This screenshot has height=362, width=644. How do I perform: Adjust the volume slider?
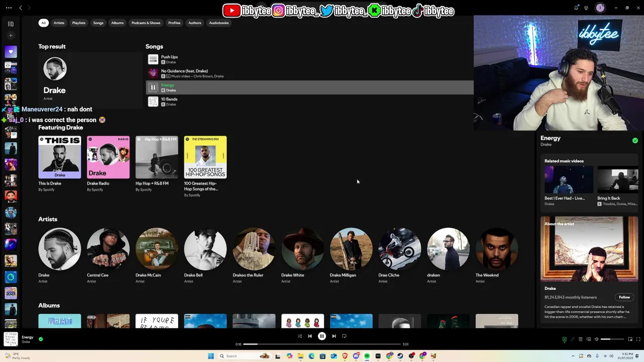[x=612, y=339]
